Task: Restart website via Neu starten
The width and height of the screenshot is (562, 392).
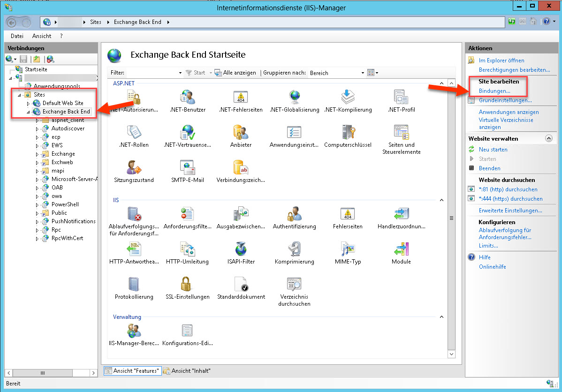Action: (x=493, y=150)
